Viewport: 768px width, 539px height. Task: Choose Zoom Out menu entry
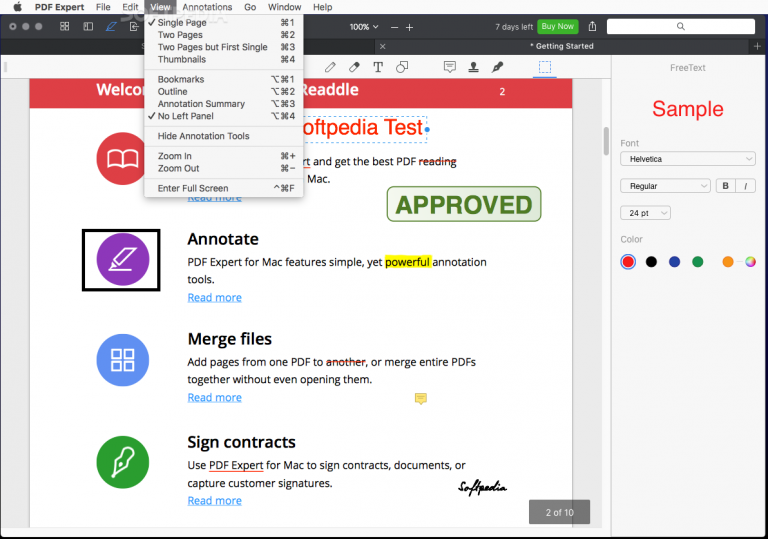pos(224,168)
